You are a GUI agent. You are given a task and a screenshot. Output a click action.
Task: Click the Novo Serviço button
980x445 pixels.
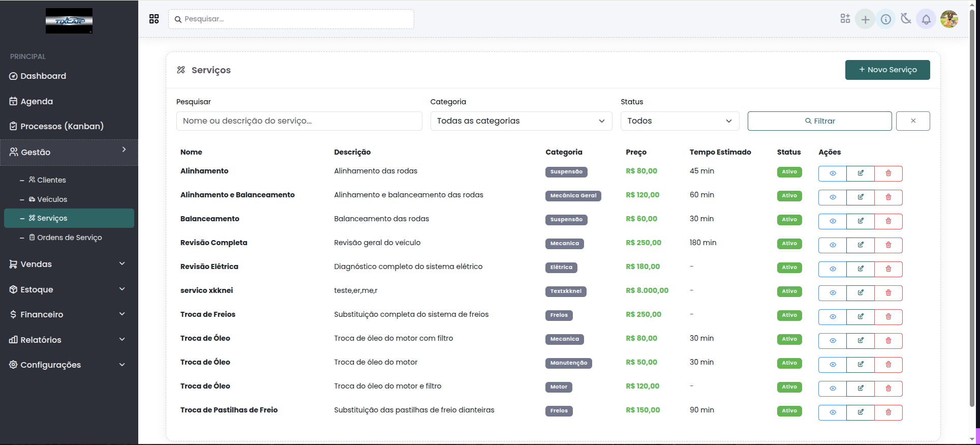coord(887,70)
